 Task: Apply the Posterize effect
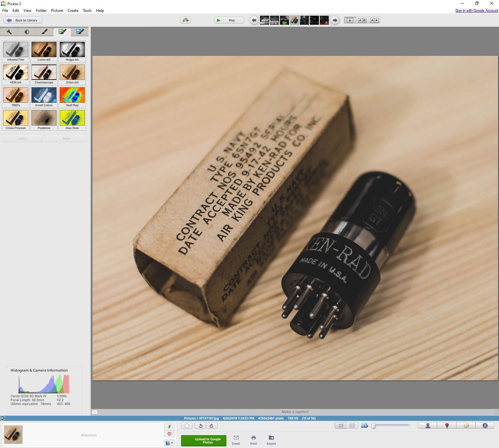click(44, 120)
